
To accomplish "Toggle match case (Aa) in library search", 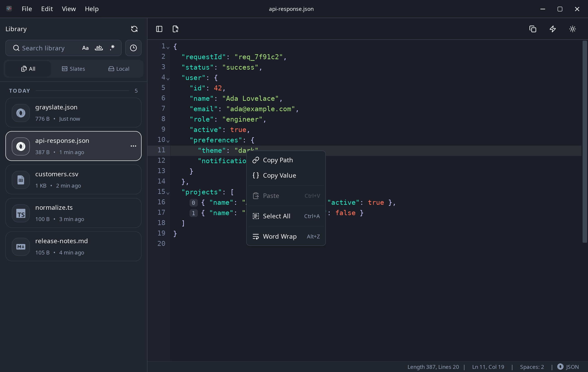I will 85,48.
